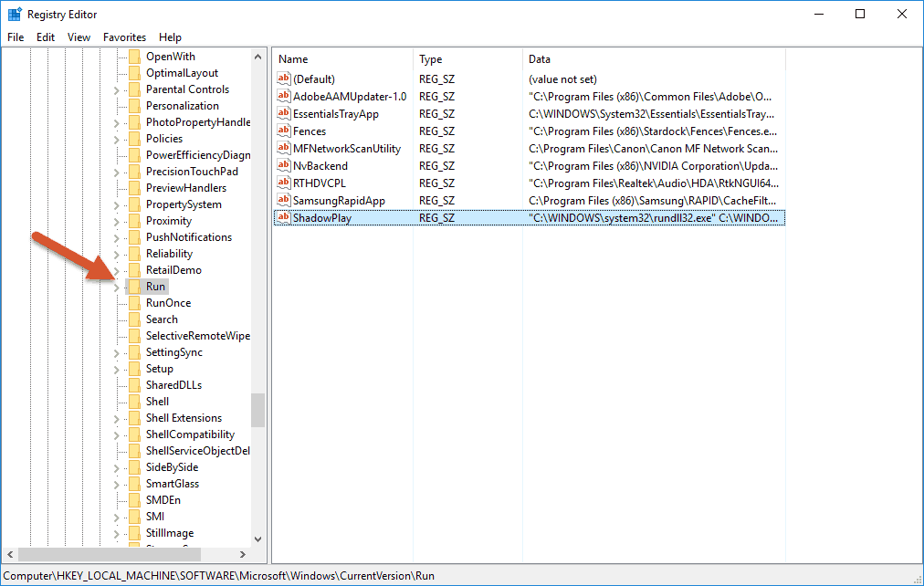Select the StillImage key
The width and height of the screenshot is (924, 586).
point(170,533)
